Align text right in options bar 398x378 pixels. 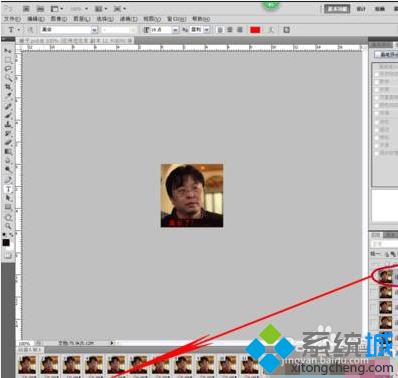point(239,30)
